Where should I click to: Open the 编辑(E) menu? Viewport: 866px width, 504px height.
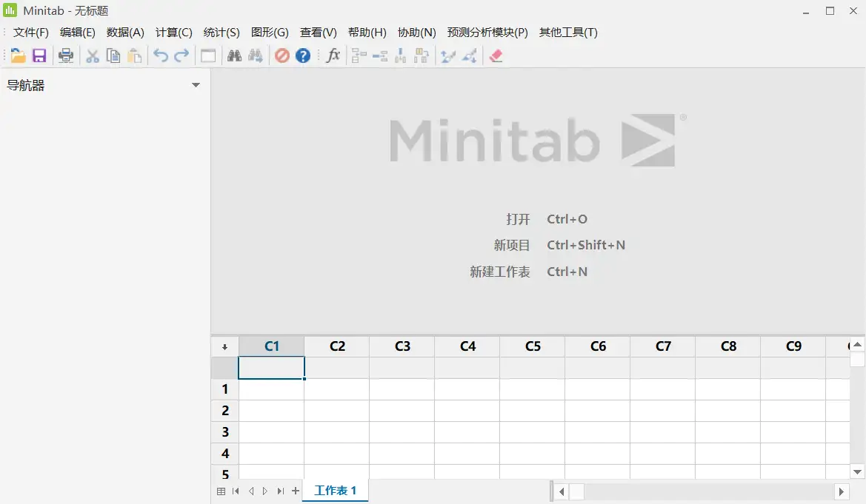point(77,33)
